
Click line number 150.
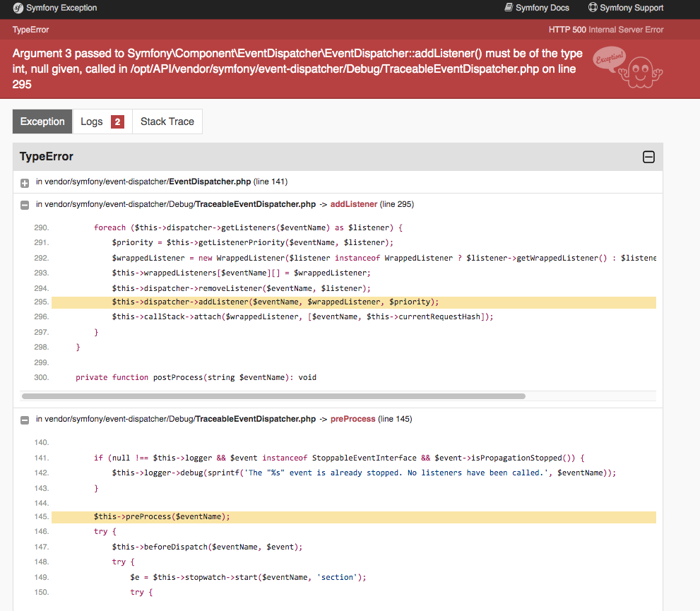pyautogui.click(x=41, y=592)
